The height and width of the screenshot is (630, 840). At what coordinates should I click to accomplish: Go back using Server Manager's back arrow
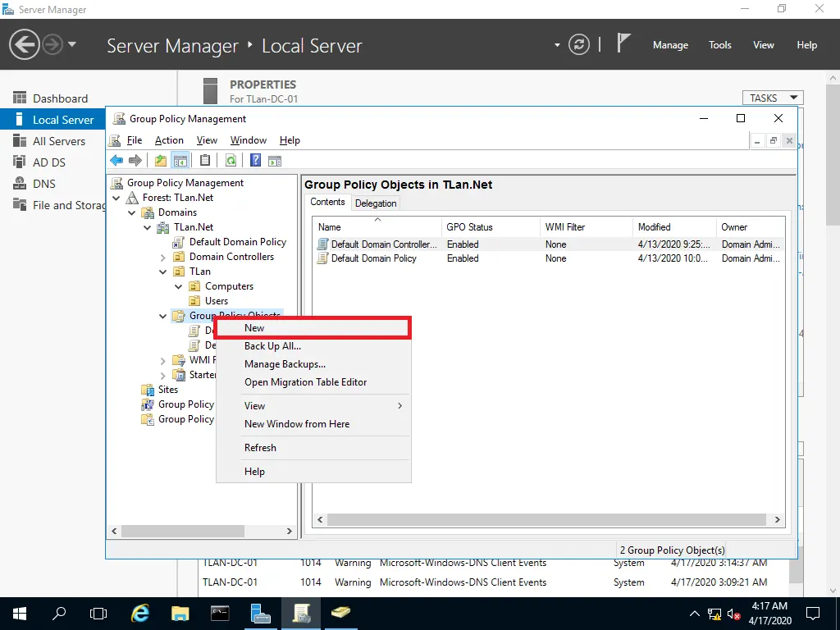click(24, 44)
